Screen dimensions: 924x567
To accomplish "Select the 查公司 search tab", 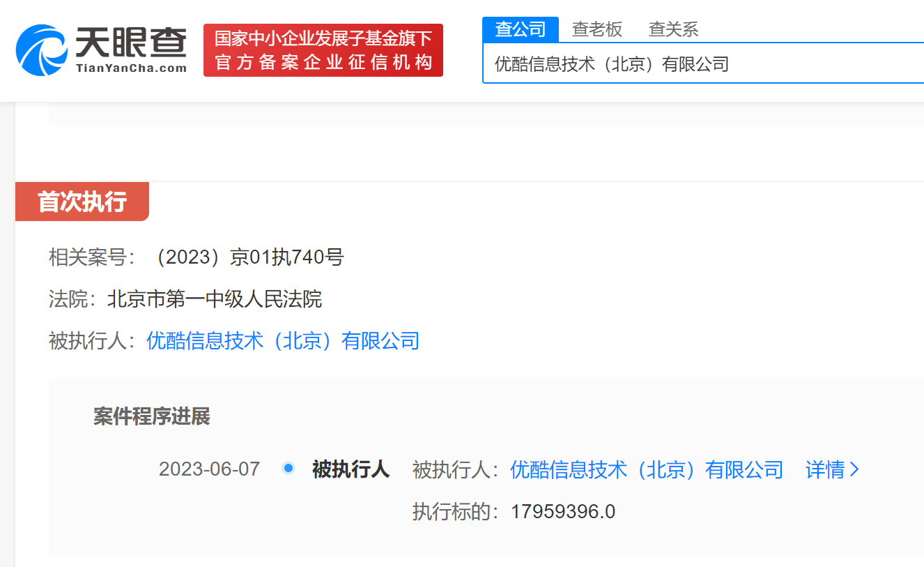I will point(520,29).
